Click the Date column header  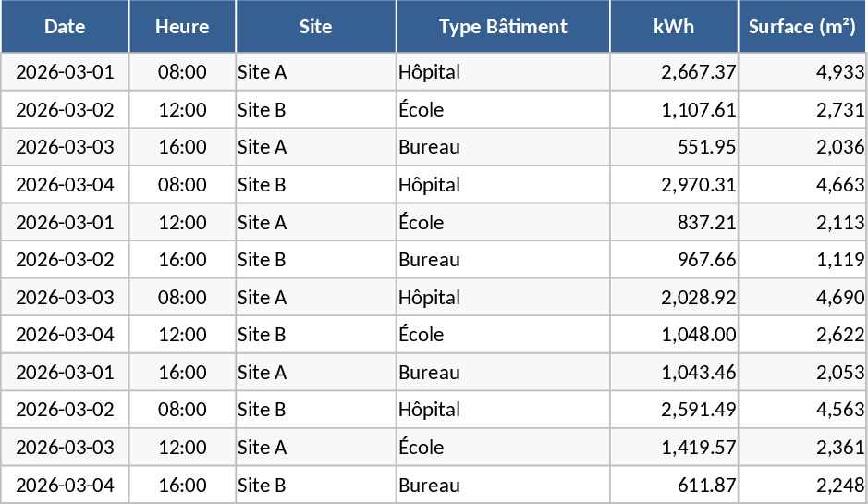click(65, 27)
